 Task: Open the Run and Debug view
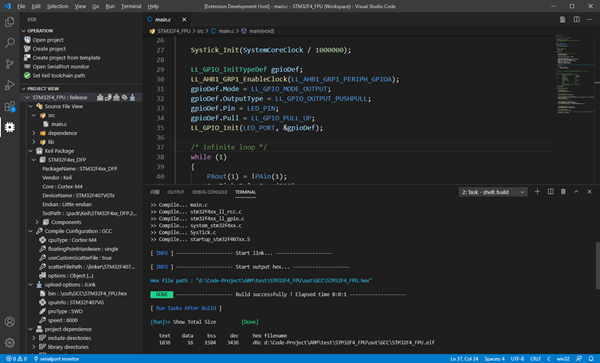click(10, 85)
